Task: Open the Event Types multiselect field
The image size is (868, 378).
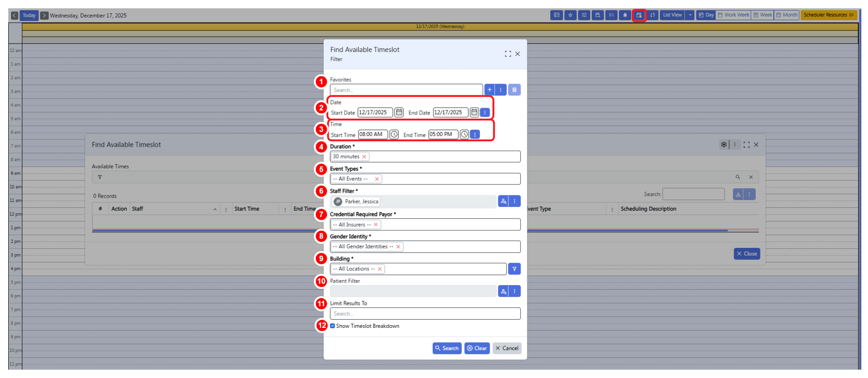Action: pos(425,179)
